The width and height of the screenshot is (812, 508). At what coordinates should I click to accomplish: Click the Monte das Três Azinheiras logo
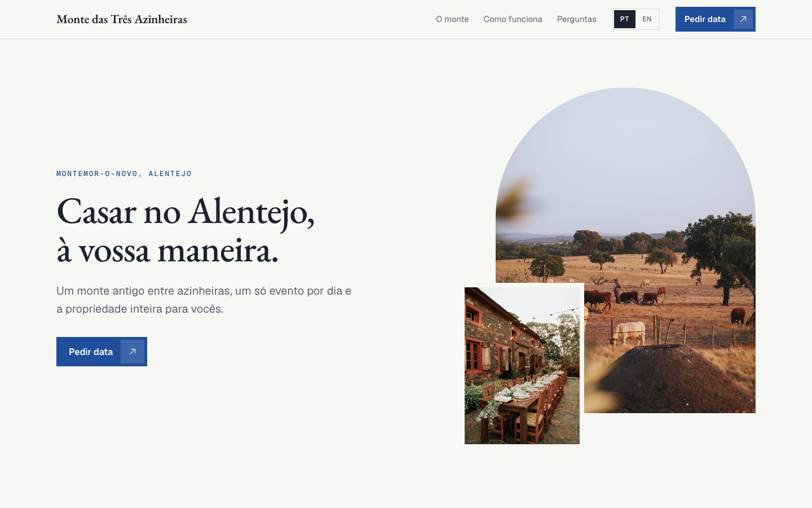[122, 19]
